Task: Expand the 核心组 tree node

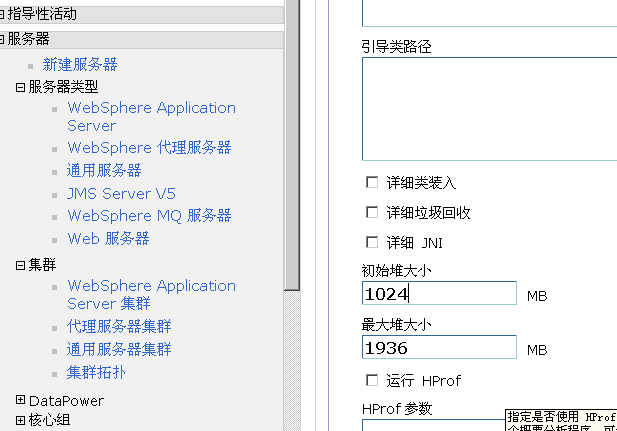Action: [x=20, y=420]
